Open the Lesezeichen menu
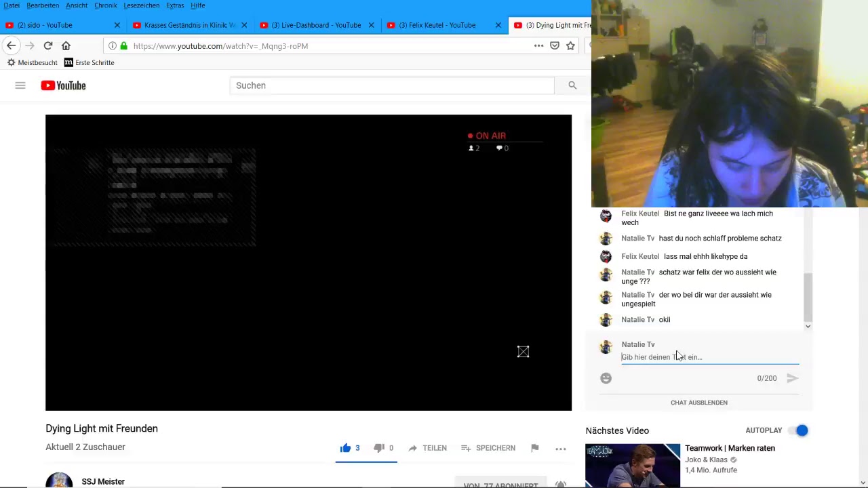Screen dimensions: 868x488 tap(142, 5)
